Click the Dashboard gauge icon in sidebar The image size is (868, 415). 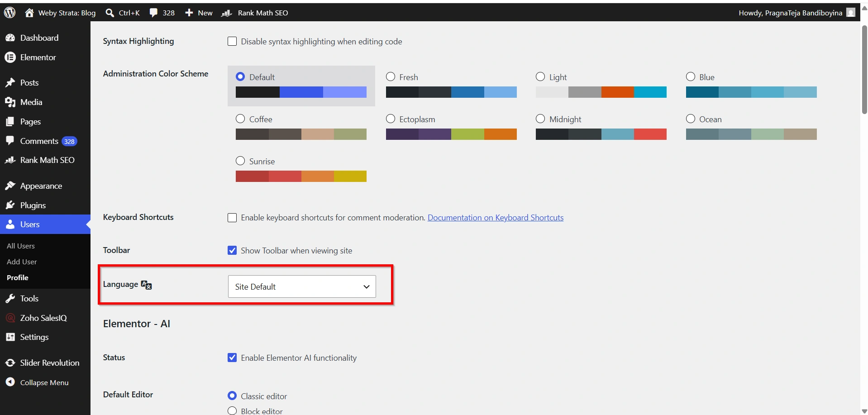coord(10,38)
